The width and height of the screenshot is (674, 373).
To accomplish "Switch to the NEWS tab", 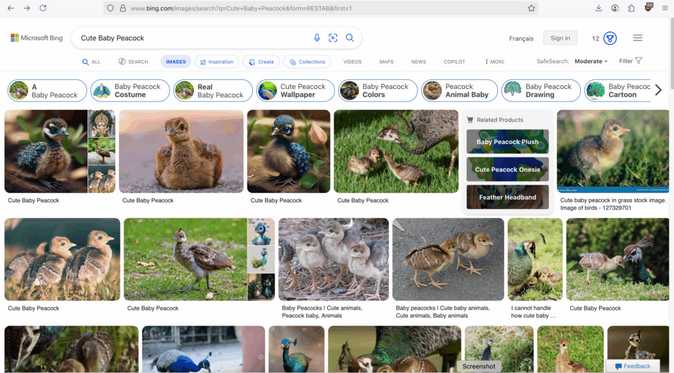I will coord(418,61).
